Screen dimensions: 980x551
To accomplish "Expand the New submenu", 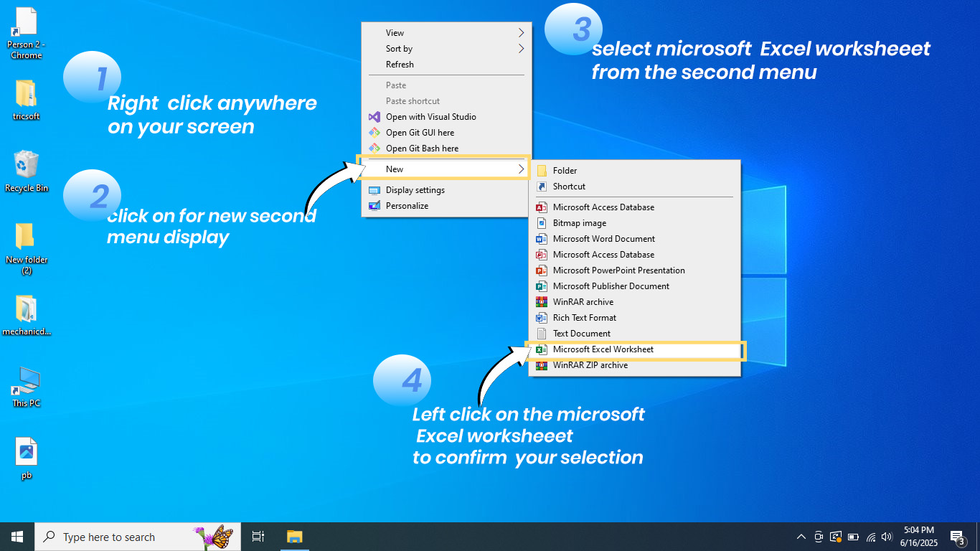I will [430, 169].
